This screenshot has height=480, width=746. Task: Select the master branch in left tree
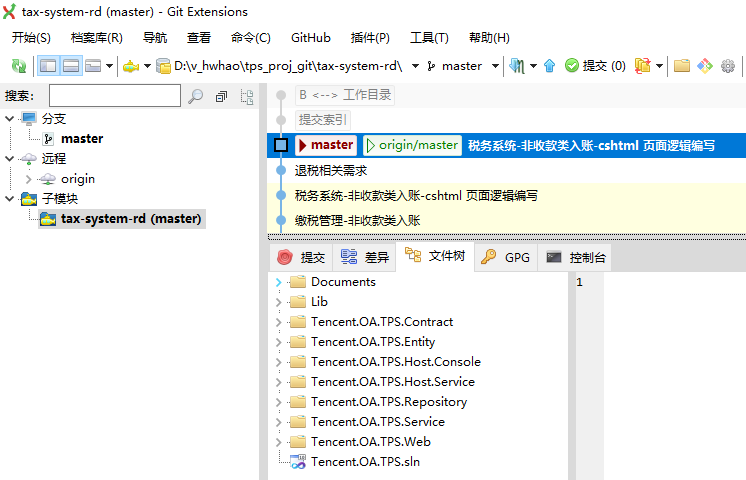(x=82, y=139)
